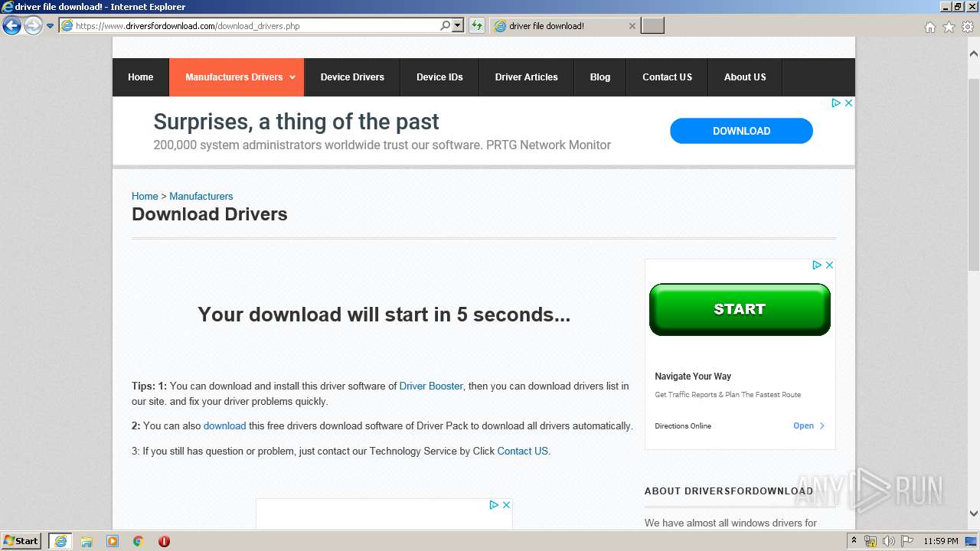Open Device Drivers menu item
Viewport: 980px width, 551px height.
tap(352, 77)
